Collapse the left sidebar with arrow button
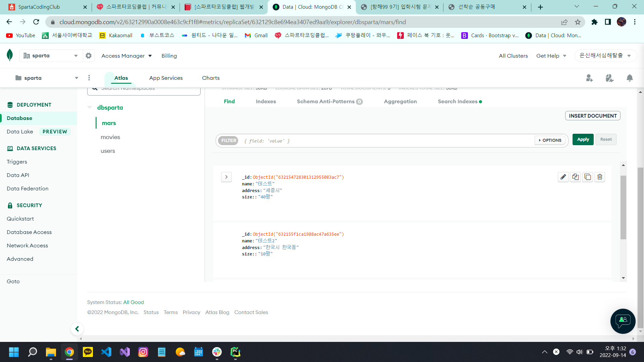Image resolution: width=644 pixels, height=362 pixels. coord(77,329)
